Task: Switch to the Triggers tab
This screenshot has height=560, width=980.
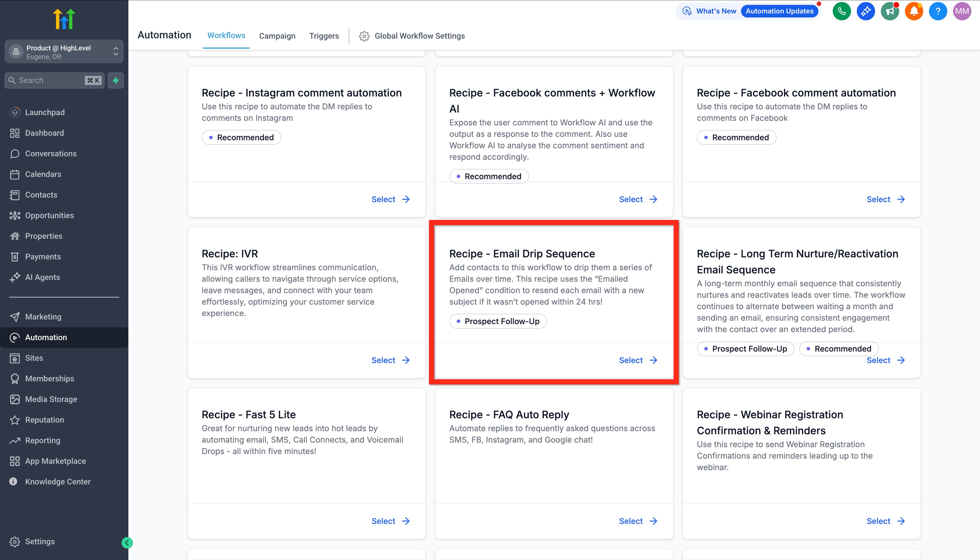Action: pos(324,36)
